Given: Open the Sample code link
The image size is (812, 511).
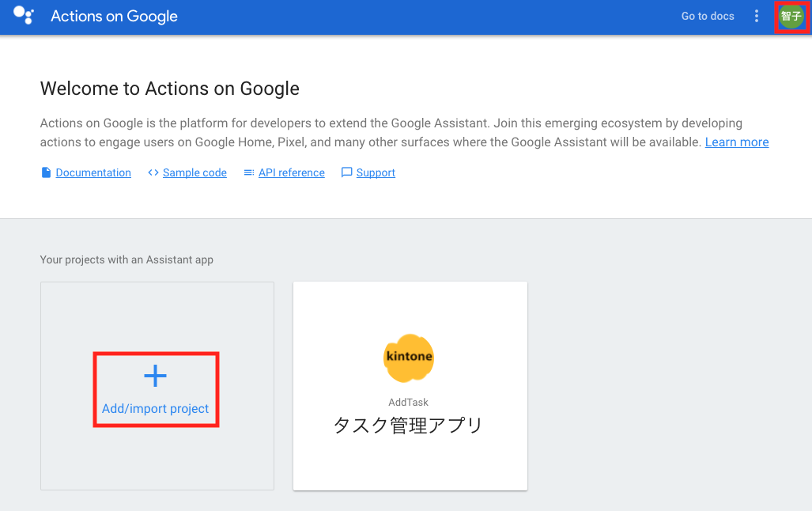Looking at the screenshot, I should point(195,172).
